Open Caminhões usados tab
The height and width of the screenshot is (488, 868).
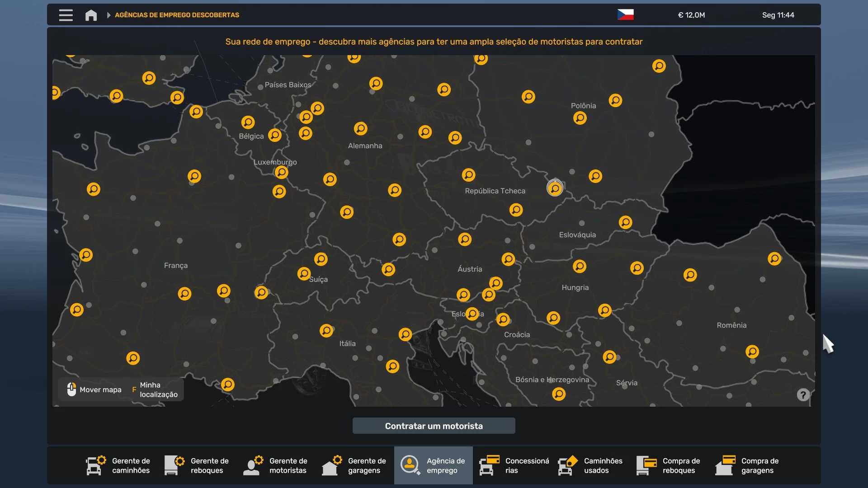[590, 465]
